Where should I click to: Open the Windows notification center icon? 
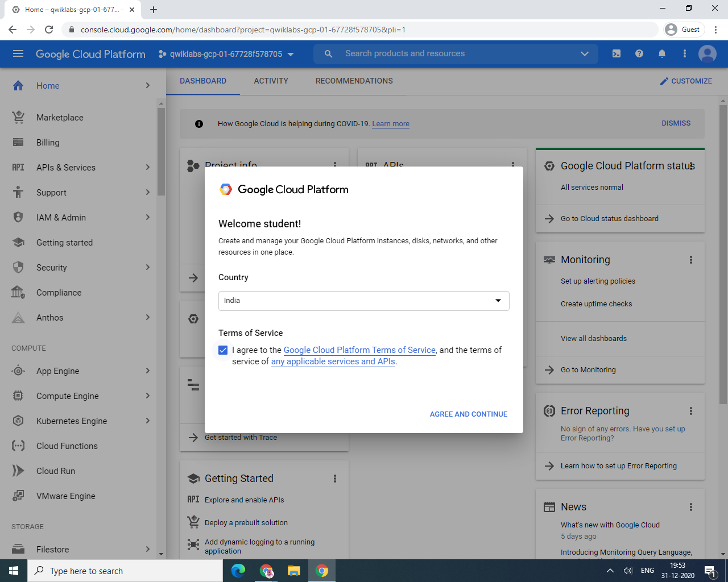(710, 571)
